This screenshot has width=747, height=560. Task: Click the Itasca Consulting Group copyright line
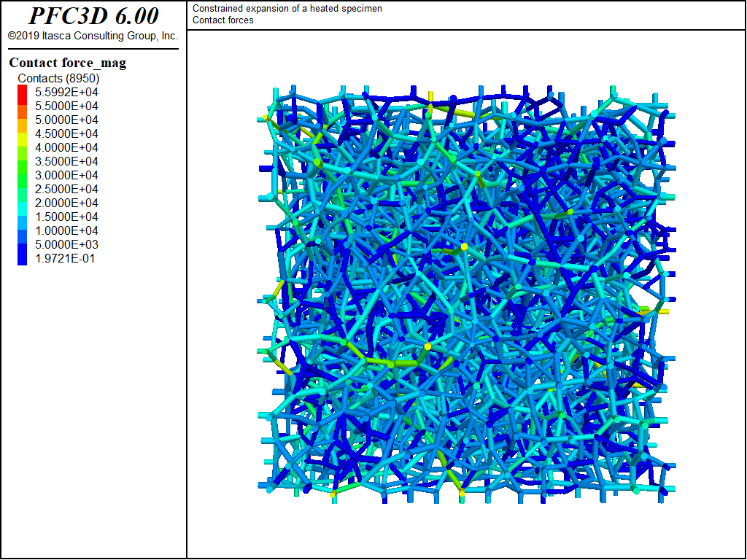(93, 36)
